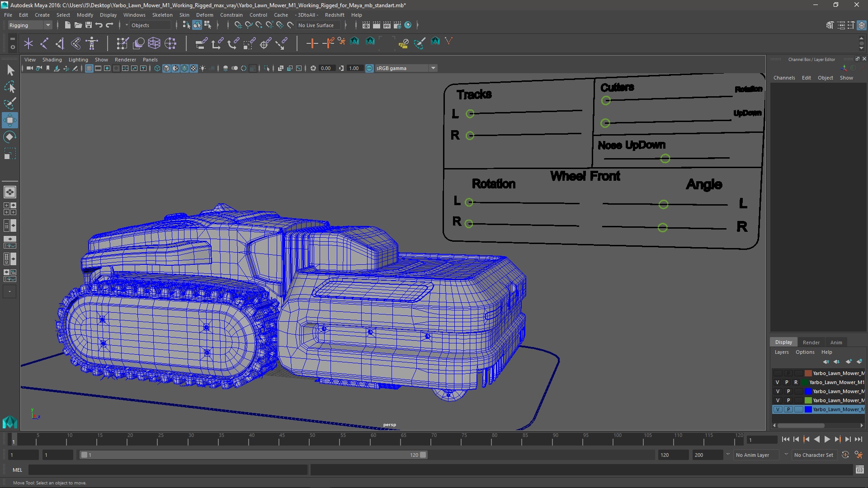Screen dimensions: 868x488
Task: Switch to the Anim layer tab
Action: pos(836,343)
